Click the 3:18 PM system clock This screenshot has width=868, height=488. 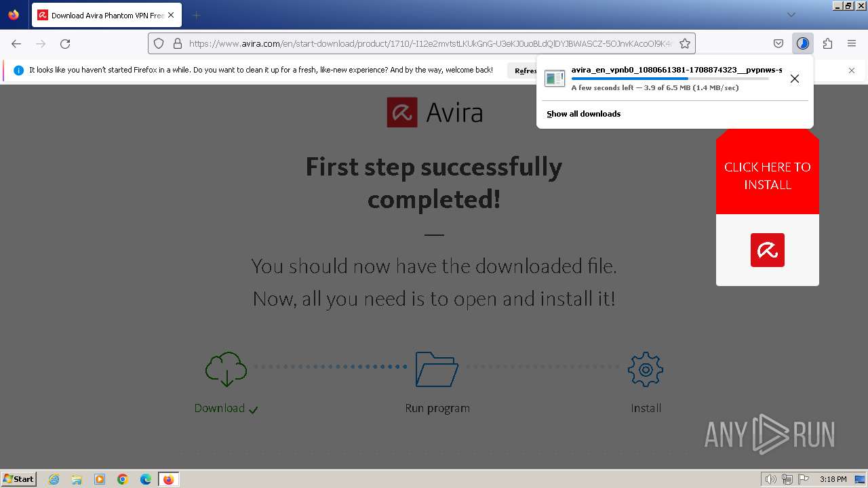coord(833,479)
